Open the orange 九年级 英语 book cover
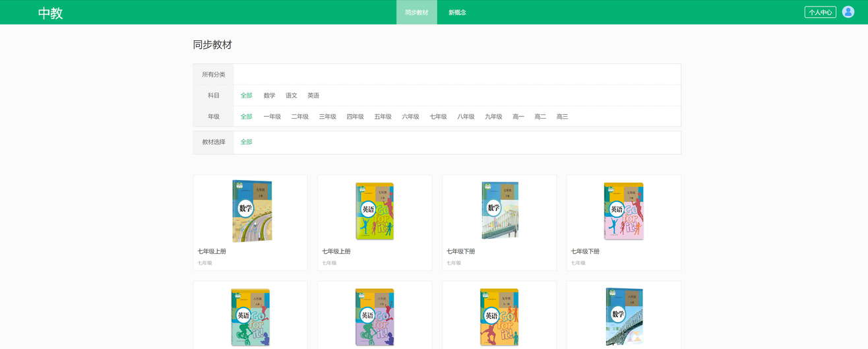The height and width of the screenshot is (349, 868). [499, 317]
